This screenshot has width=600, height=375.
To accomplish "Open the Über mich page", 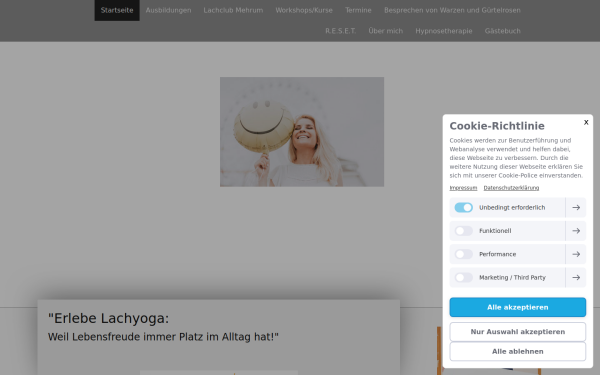I will [x=385, y=31].
